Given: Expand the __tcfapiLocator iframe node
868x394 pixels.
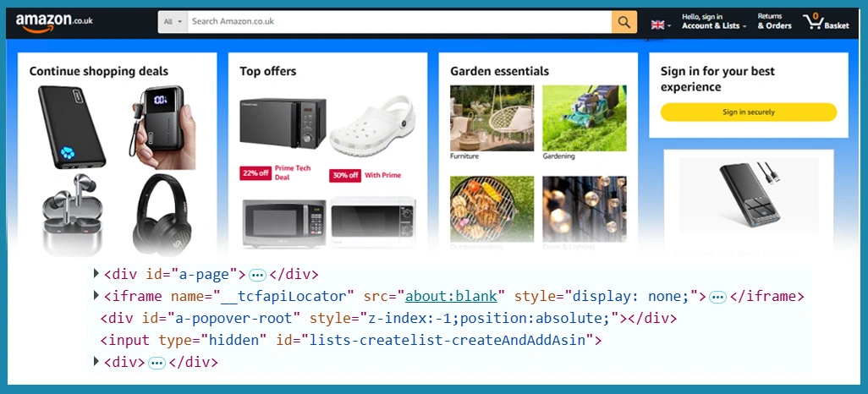Looking at the screenshot, I should click(96, 296).
